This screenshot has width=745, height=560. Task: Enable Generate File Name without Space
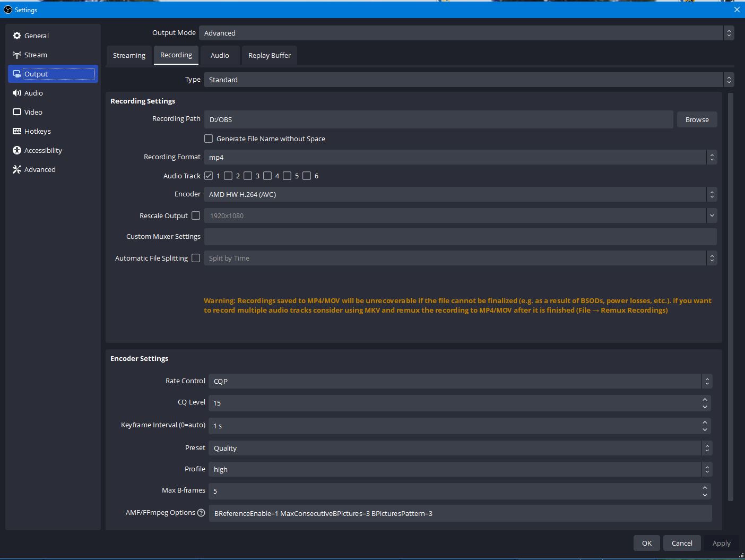click(209, 139)
